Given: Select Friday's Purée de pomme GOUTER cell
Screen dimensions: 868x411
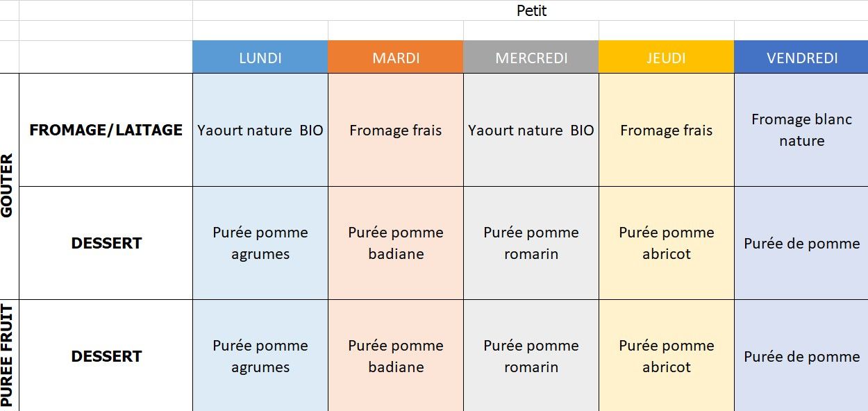Looking at the screenshot, I should tap(801, 243).
